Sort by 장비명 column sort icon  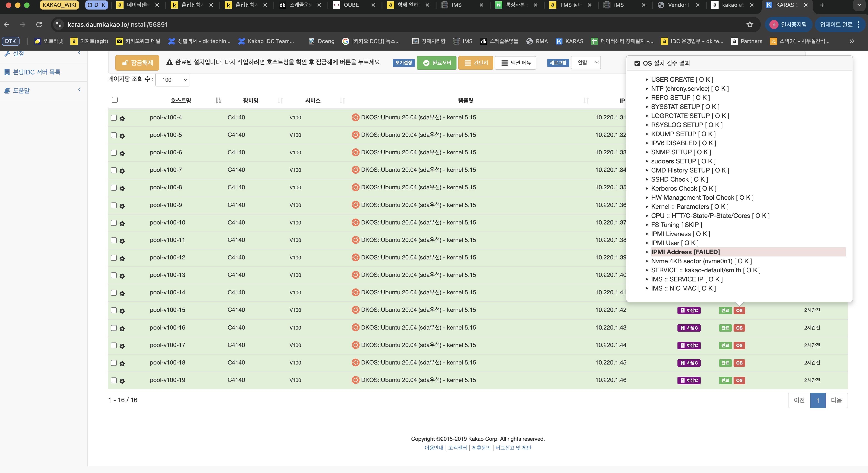[x=280, y=100]
